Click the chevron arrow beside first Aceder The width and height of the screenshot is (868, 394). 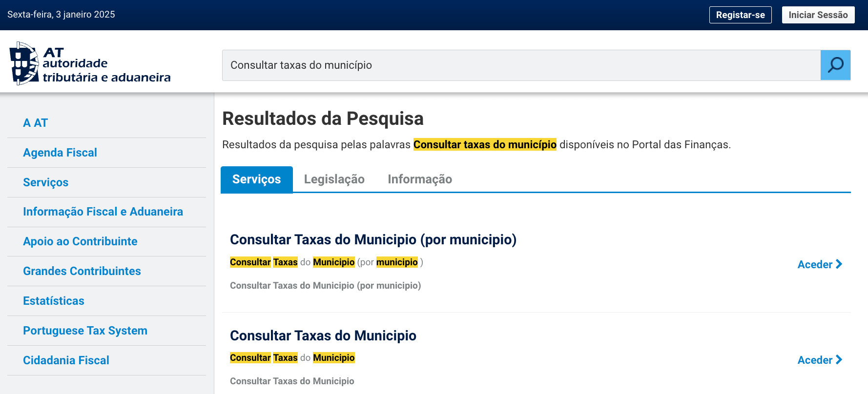[x=839, y=264]
